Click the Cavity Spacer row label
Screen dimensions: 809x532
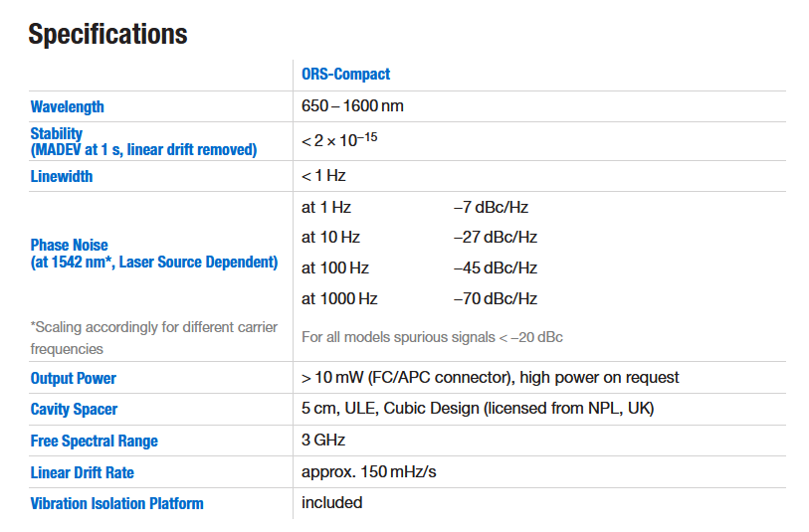coord(74,409)
